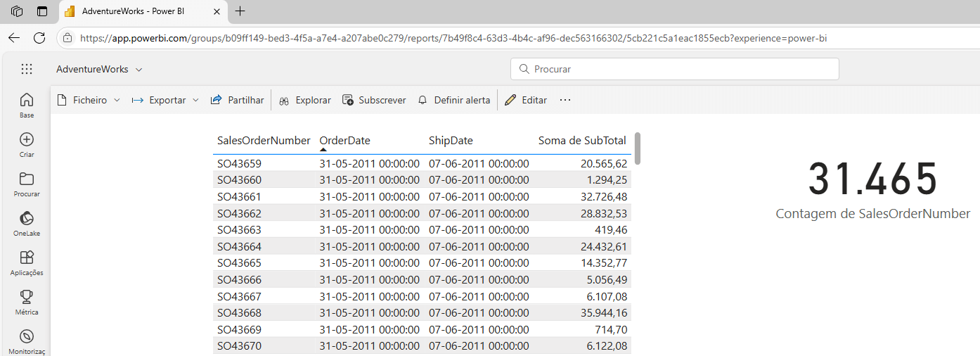This screenshot has width=980, height=356.
Task: Open the Procurar folder icon in sidebar
Action: 27,179
